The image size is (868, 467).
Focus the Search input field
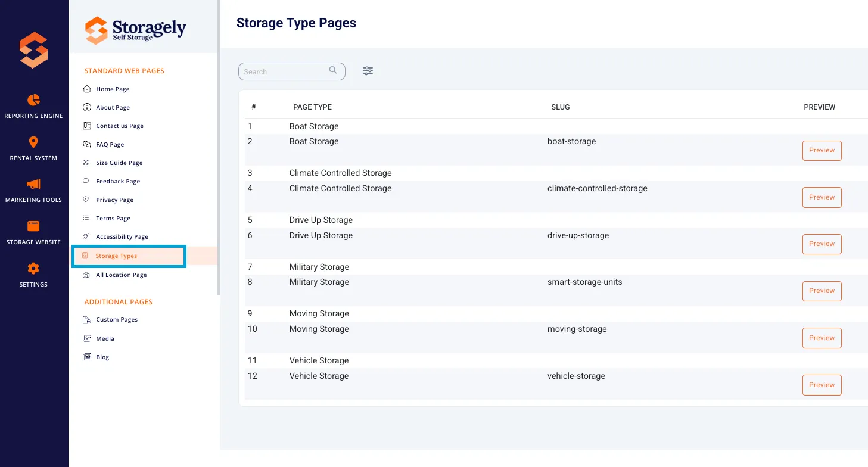(x=292, y=71)
